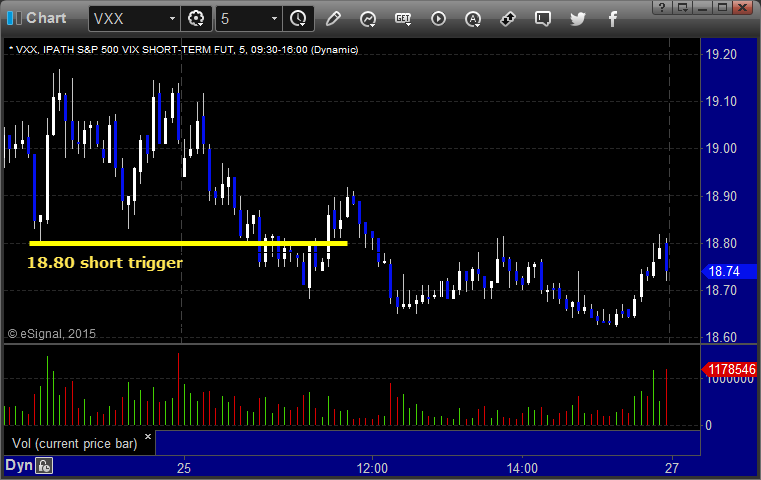
Task: Click the 27 date axis label
Action: point(672,468)
